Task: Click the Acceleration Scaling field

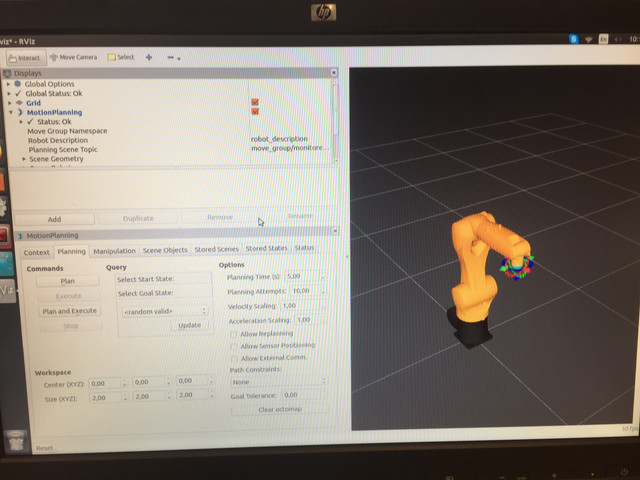Action: [310, 320]
